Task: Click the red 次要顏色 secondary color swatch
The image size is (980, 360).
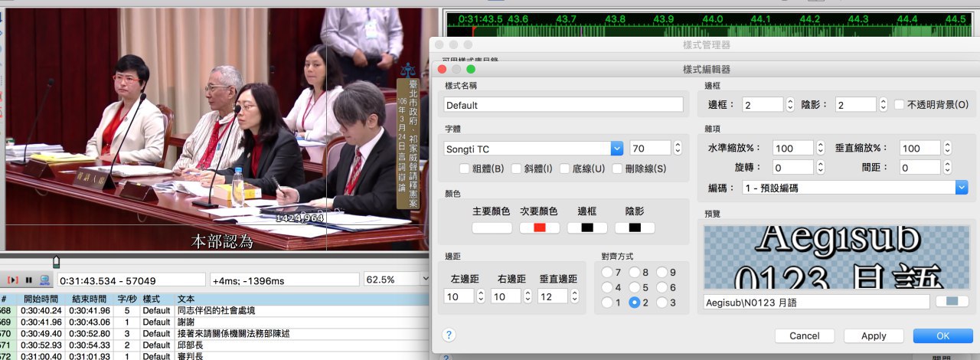Action: point(540,227)
